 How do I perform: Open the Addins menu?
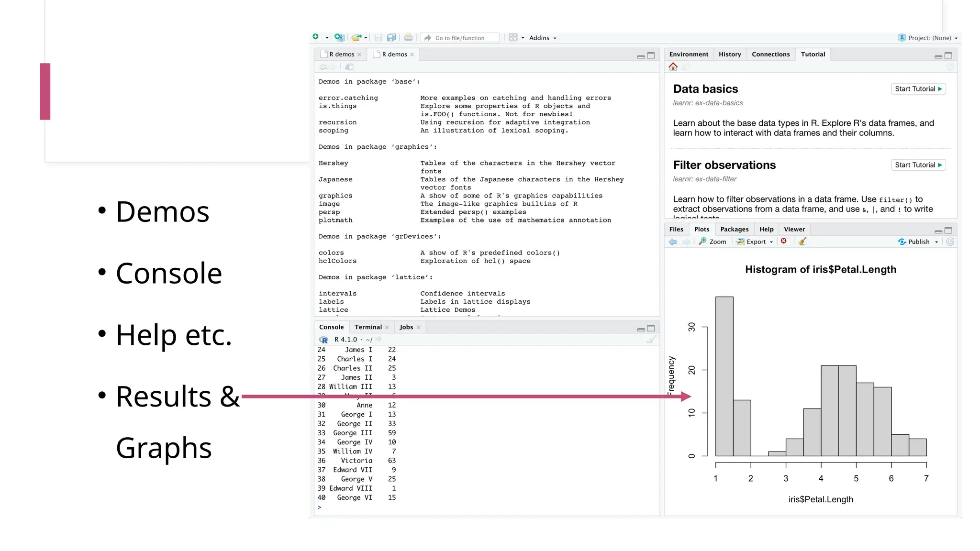543,38
